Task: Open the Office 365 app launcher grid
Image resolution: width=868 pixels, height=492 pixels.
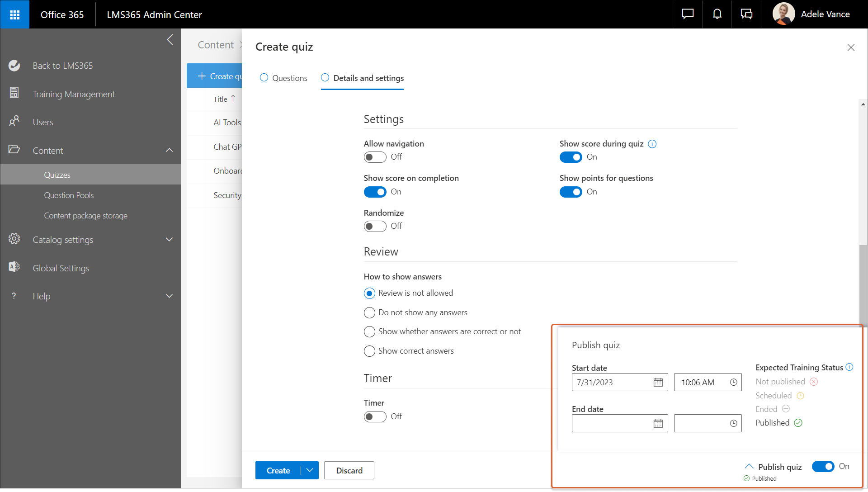Action: click(x=14, y=14)
